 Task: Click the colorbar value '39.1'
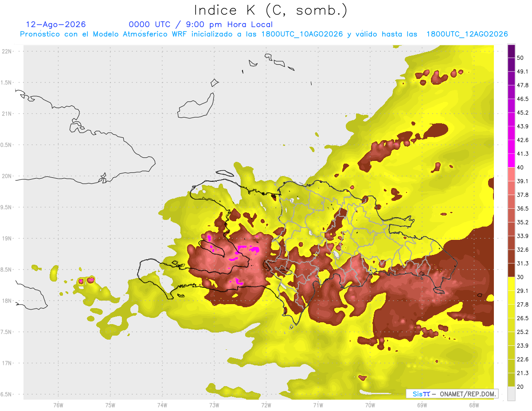coord(522,181)
